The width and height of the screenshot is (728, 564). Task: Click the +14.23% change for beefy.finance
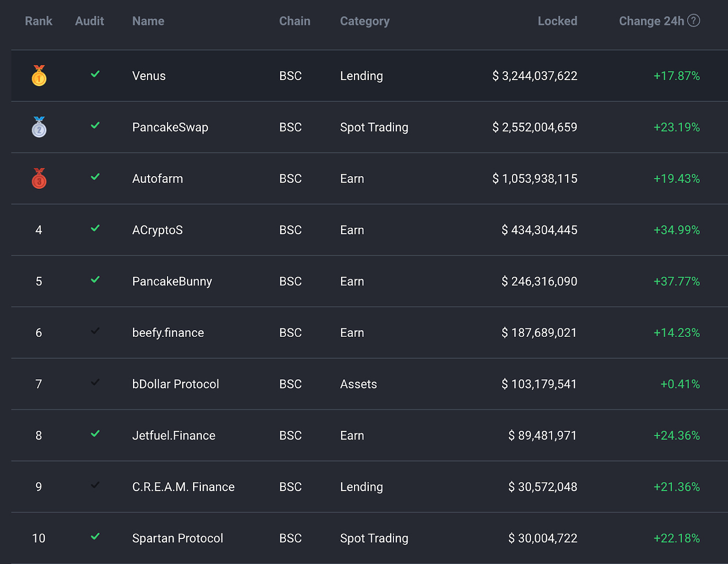tap(676, 333)
